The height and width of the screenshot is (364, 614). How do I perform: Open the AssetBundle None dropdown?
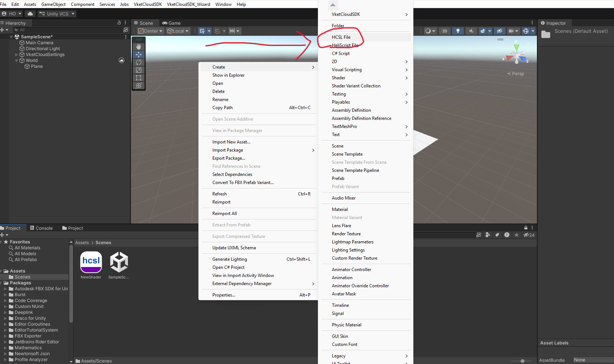[x=592, y=360]
